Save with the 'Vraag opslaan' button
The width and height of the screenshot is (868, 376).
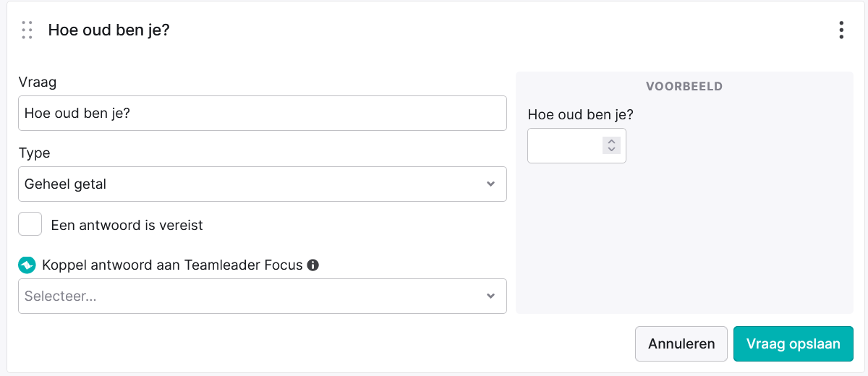click(793, 343)
